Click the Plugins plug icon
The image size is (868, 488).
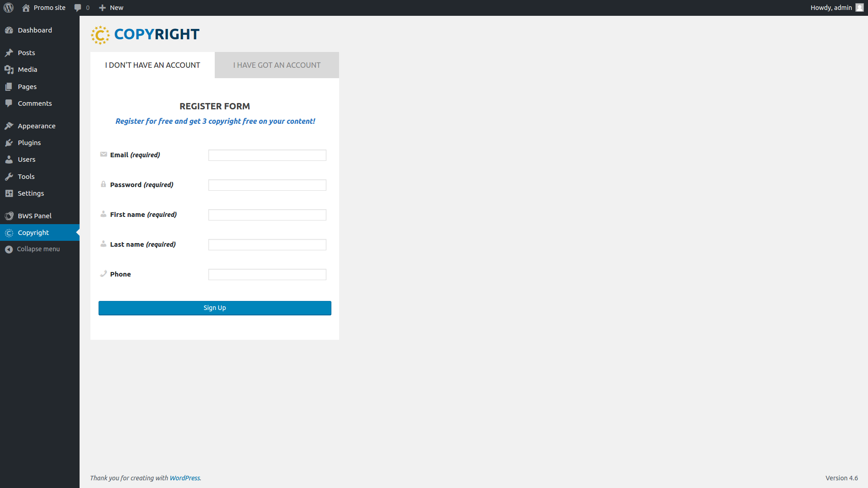9,143
